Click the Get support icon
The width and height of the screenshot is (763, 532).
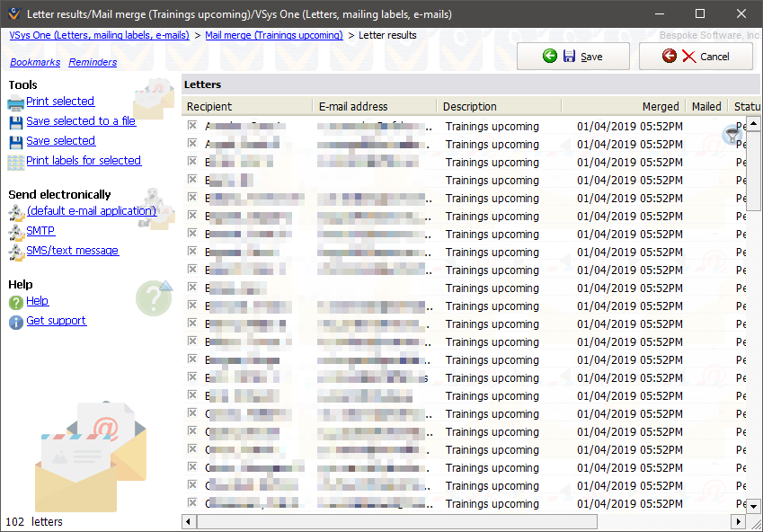point(15,320)
